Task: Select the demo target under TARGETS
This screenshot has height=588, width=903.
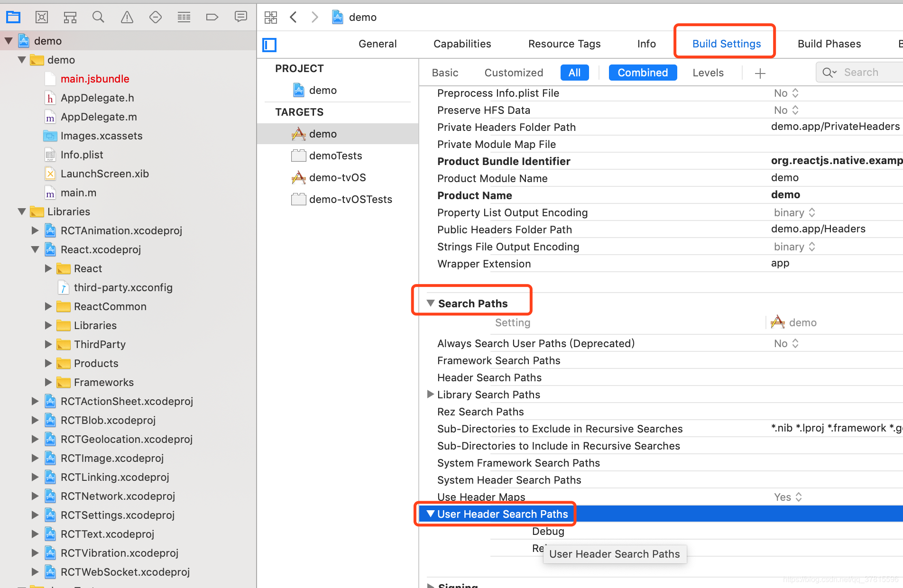Action: pyautogui.click(x=338, y=134)
